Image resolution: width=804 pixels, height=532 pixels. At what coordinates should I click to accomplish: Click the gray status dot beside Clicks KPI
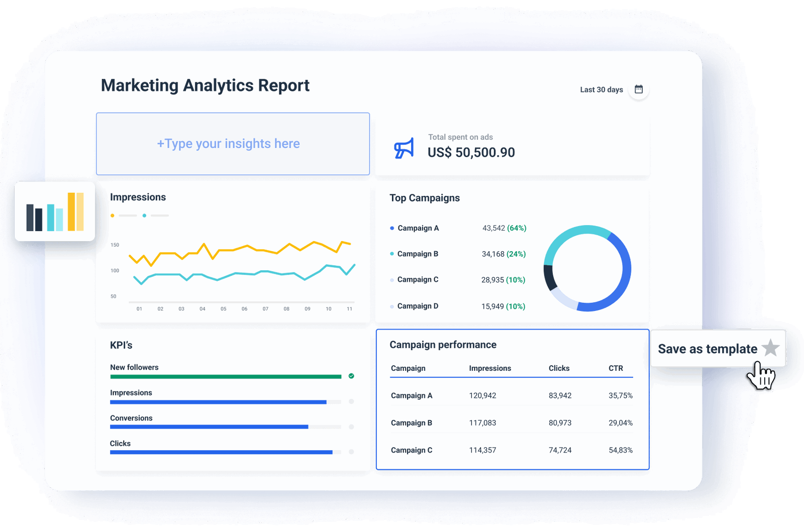point(351,452)
